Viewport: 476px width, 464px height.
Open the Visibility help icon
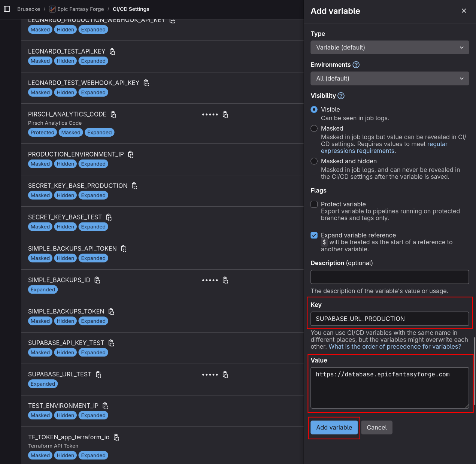pyautogui.click(x=341, y=96)
